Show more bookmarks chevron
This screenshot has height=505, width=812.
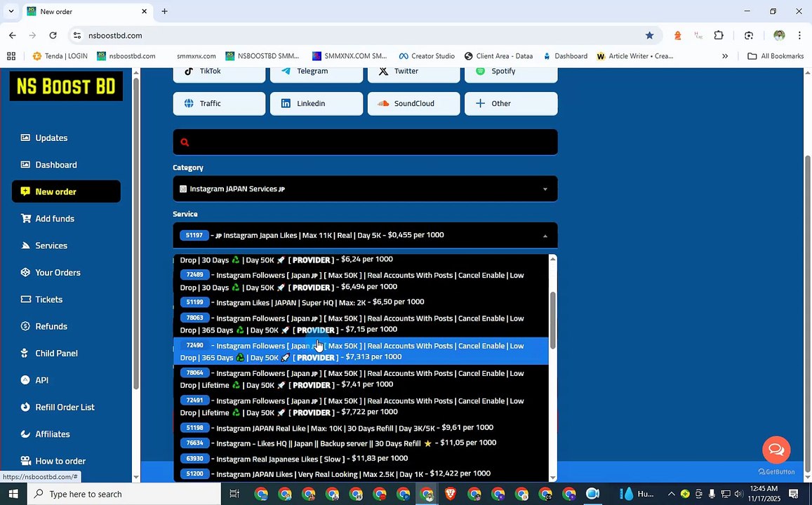(x=725, y=56)
